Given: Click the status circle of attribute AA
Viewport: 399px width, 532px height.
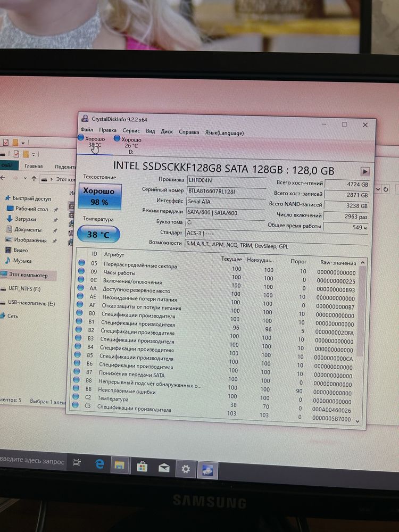Looking at the screenshot, I should 80,288.
